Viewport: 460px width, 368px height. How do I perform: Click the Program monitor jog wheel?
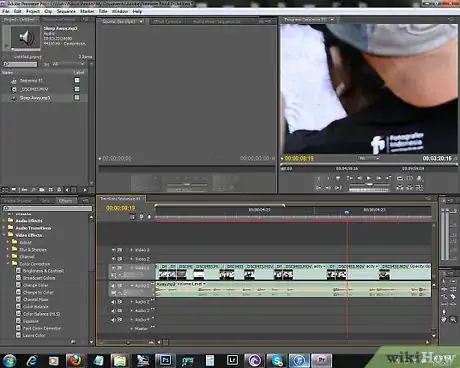coord(369,190)
